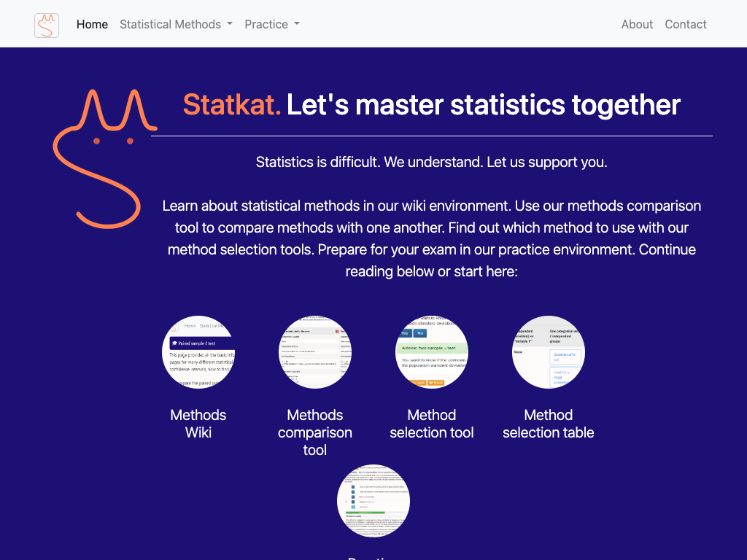Click the Method selection table text label
747x560 pixels.
click(549, 424)
